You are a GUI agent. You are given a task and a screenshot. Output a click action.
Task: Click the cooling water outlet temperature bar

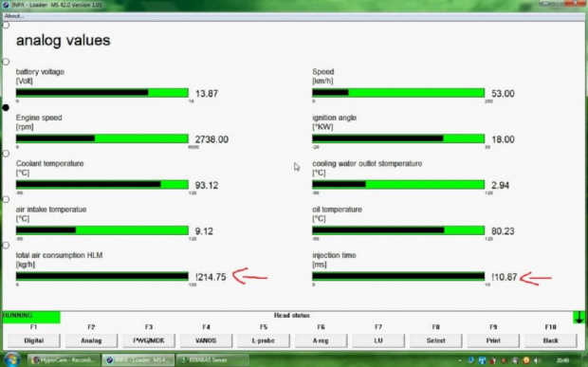[x=398, y=184]
